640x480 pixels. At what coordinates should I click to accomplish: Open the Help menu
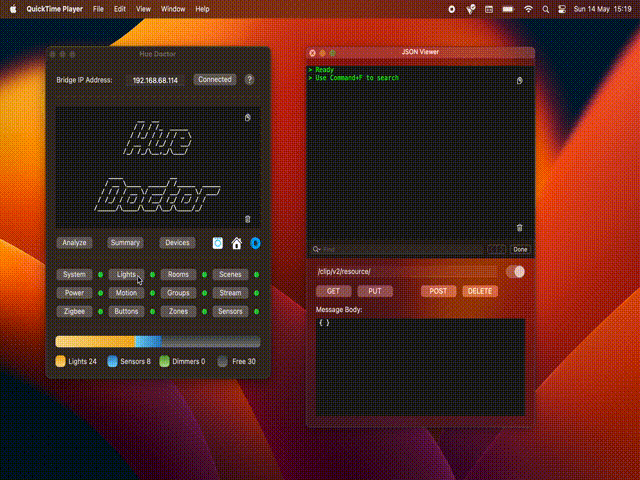point(202,9)
